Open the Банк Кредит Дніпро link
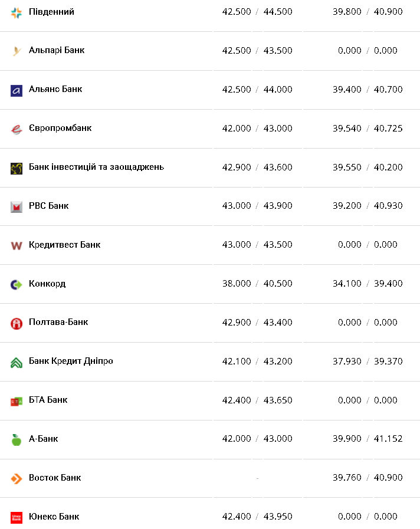This screenshot has height=529, width=420. click(71, 361)
